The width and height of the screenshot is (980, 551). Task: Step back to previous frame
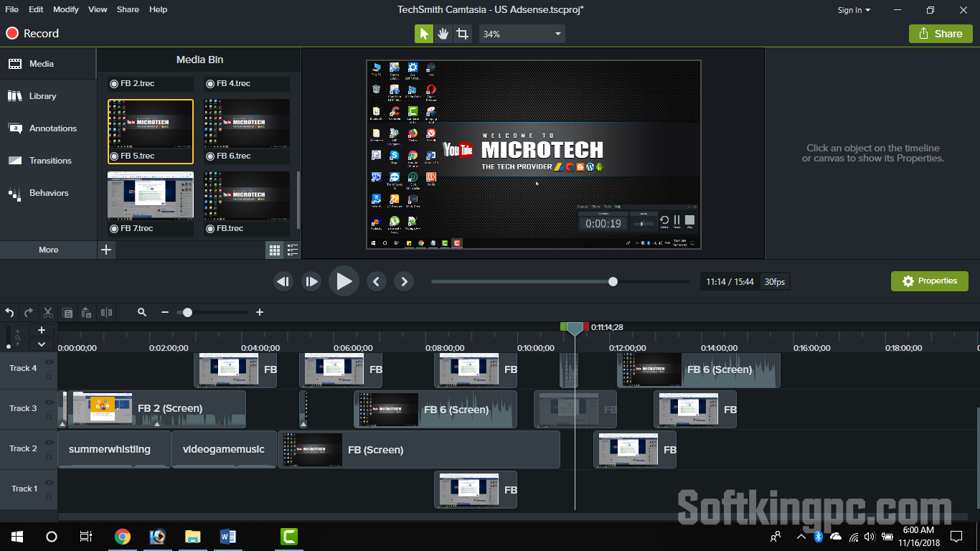tap(283, 281)
